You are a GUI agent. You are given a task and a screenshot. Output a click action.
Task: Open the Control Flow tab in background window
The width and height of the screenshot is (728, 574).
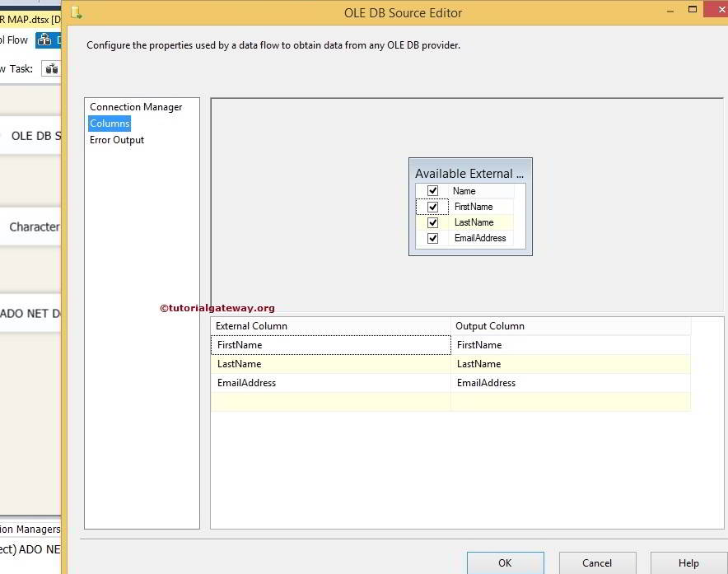pos(14,40)
